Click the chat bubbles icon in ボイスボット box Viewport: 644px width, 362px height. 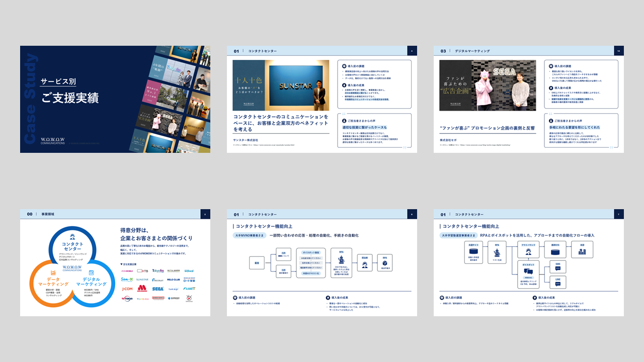click(x=528, y=271)
